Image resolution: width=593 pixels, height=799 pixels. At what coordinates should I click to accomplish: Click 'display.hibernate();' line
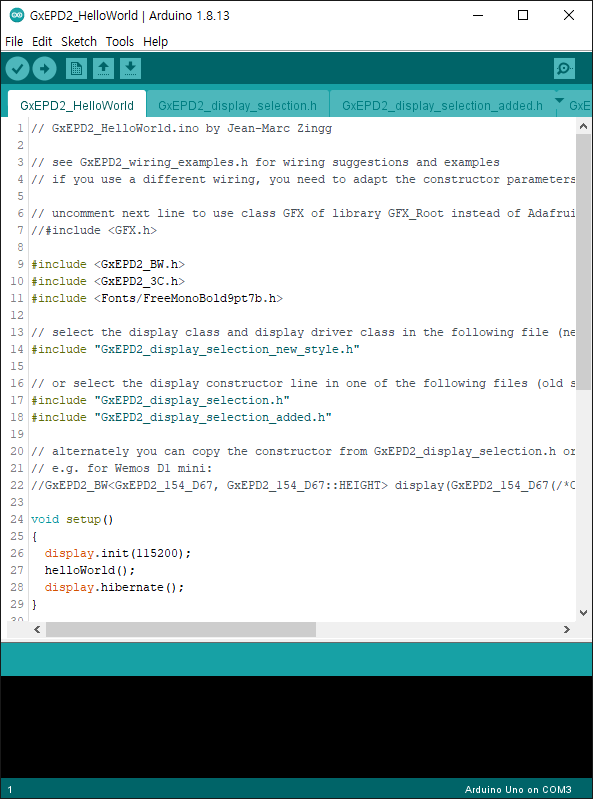114,587
